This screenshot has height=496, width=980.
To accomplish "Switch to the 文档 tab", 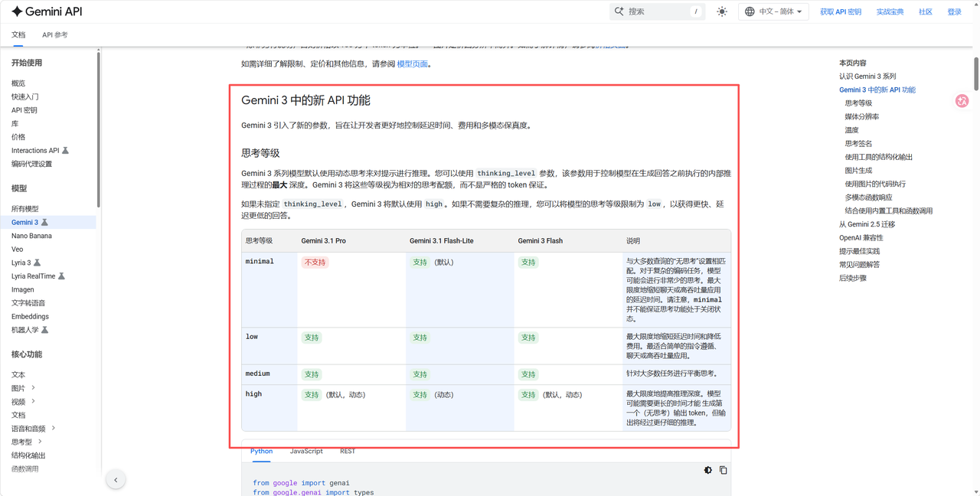I will coord(18,34).
